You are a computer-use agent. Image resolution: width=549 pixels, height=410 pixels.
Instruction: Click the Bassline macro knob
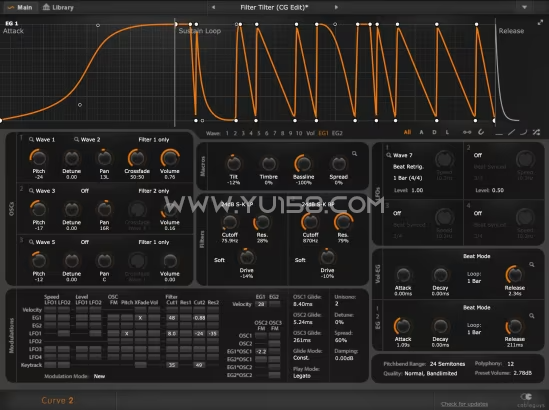303,164
